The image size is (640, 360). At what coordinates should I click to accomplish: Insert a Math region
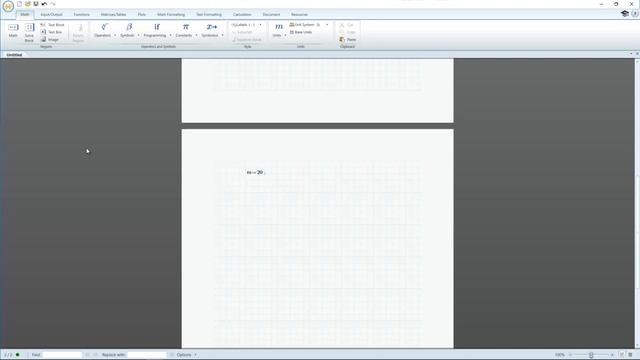13,31
